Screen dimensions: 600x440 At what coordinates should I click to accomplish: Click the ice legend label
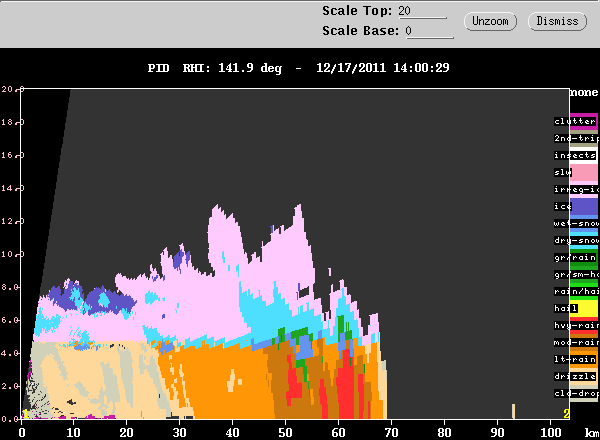564,206
